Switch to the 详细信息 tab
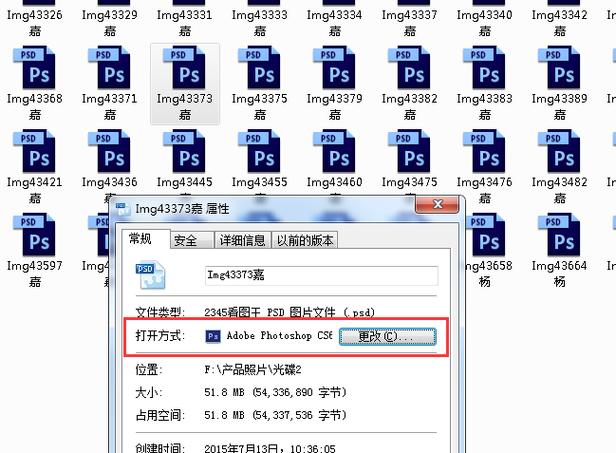Viewport: 616px width, 453px height. (242, 240)
